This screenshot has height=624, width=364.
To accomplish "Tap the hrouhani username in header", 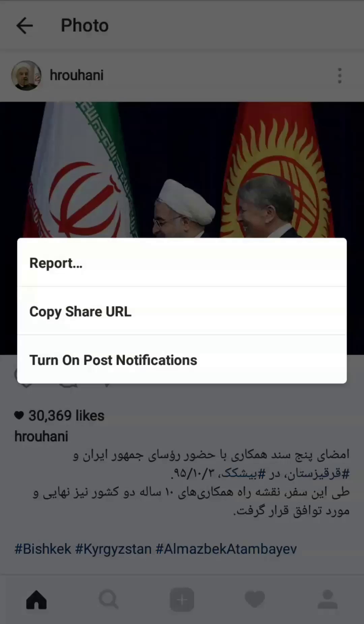I will (x=77, y=75).
